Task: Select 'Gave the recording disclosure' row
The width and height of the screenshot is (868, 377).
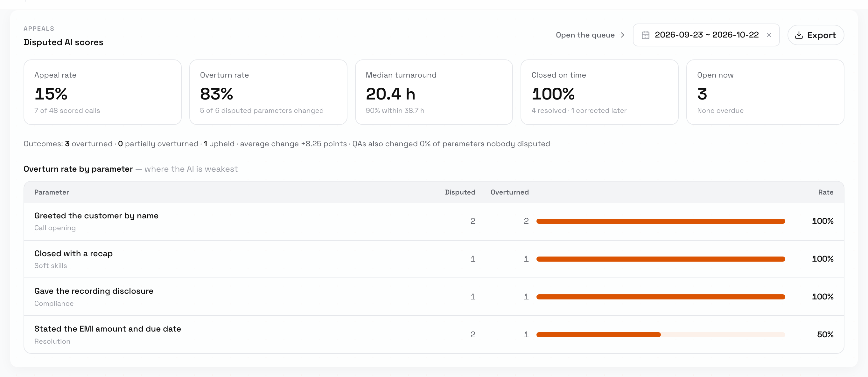Action: (434, 297)
